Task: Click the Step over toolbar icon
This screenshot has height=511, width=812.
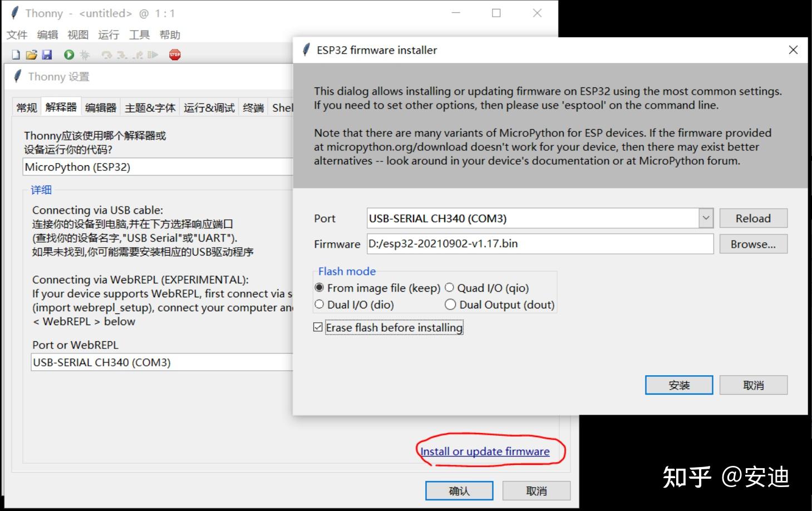Action: [107, 55]
